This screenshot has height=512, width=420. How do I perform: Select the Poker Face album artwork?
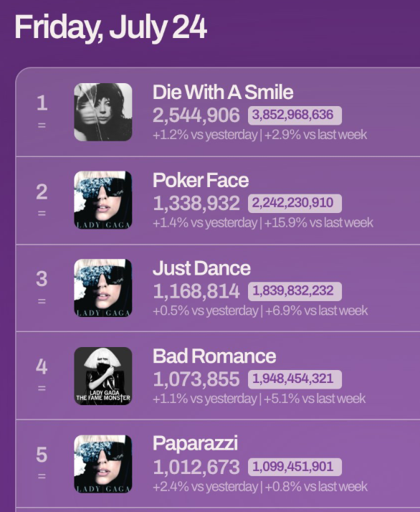pyautogui.click(x=102, y=200)
